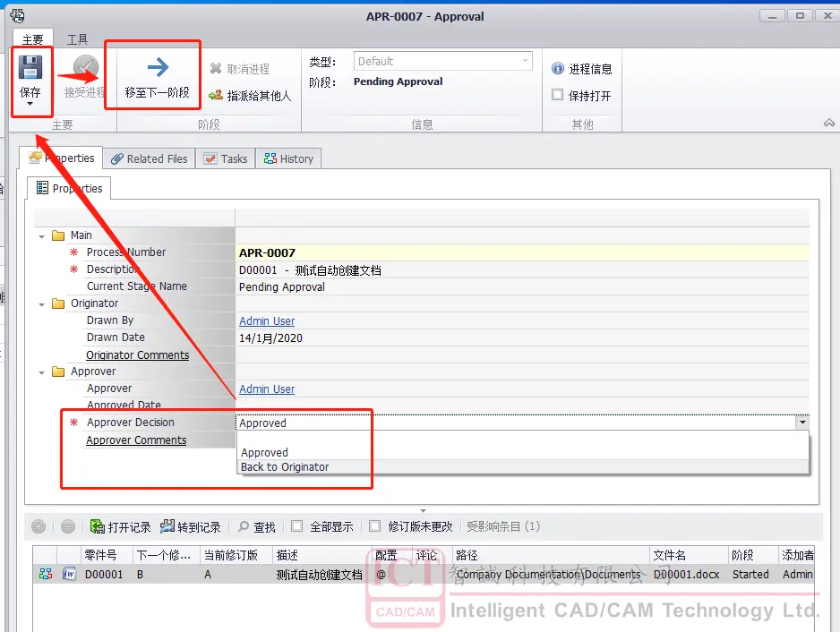Toggle Revision Unchanged (修订版未更改) checkbox

point(375,526)
